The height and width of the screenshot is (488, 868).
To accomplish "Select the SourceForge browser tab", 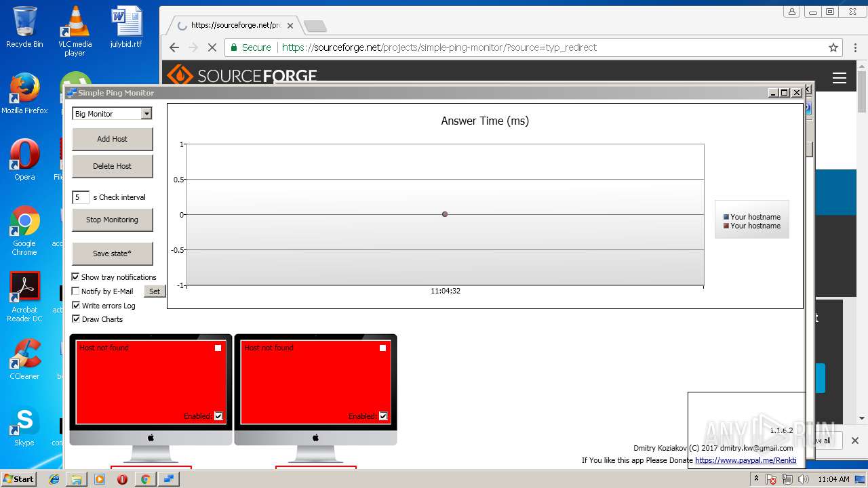I will coord(234,25).
